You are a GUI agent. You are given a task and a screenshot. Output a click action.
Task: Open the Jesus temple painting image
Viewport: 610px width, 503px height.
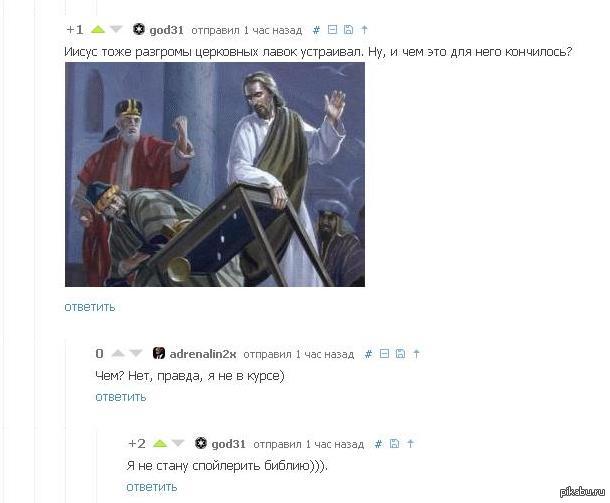(x=215, y=175)
